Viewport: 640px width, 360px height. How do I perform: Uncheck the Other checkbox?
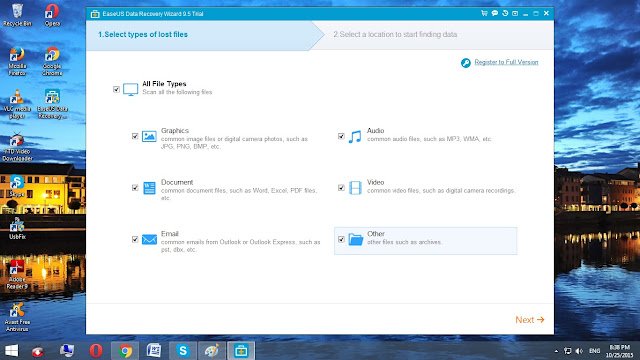[341, 239]
